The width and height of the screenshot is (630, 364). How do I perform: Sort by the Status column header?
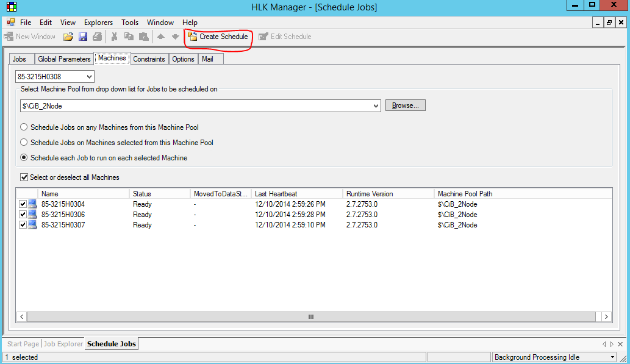tap(160, 194)
